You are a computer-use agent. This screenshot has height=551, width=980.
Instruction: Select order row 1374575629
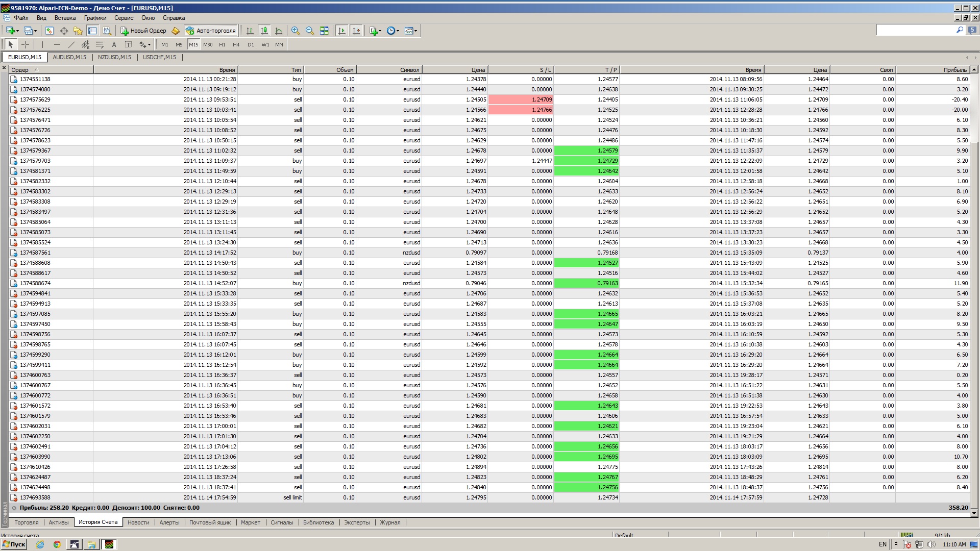[x=490, y=99]
